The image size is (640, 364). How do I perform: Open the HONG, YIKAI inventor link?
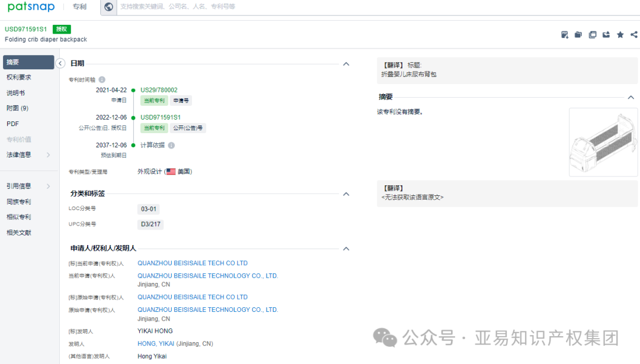[x=156, y=344]
